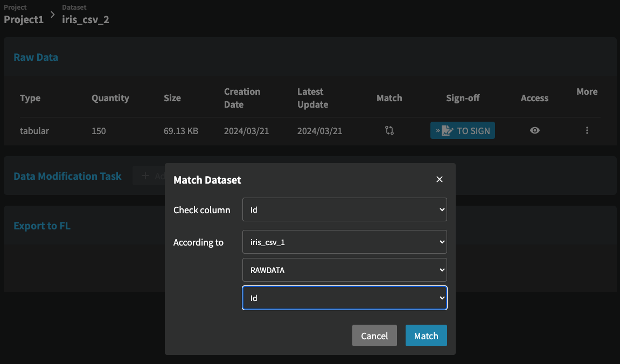
Task: Open the More options three-dot menu
Action: 587,130
